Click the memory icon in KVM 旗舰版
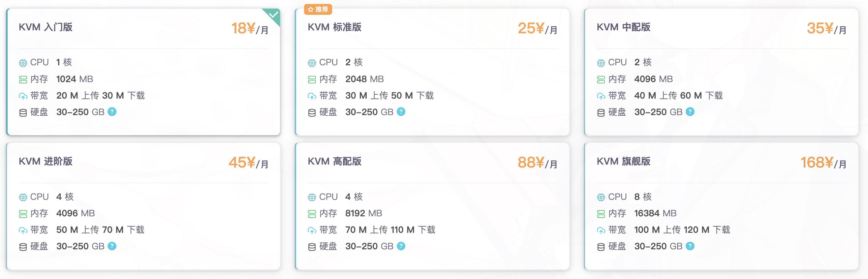The height and width of the screenshot is (279, 868). (x=601, y=214)
